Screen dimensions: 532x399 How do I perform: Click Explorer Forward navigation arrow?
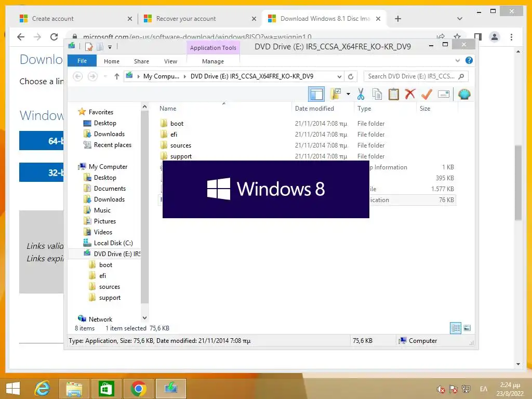pyautogui.click(x=92, y=76)
